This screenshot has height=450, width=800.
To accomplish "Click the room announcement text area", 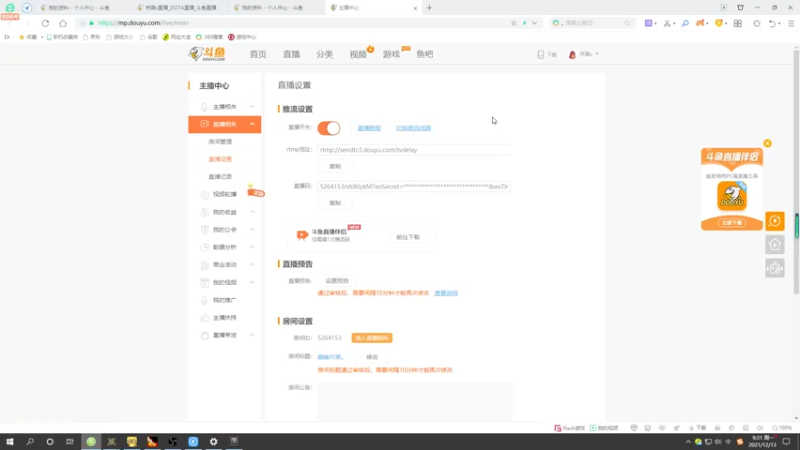I will [x=415, y=402].
